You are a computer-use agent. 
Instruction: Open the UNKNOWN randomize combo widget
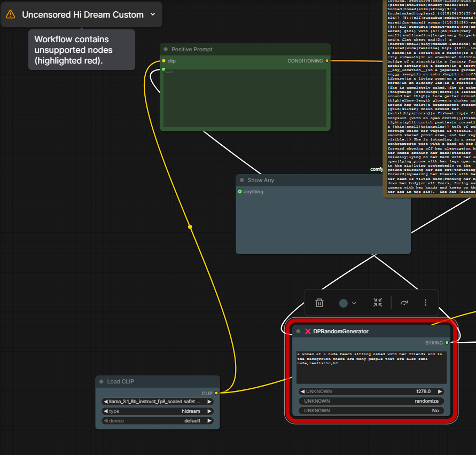tap(371, 401)
